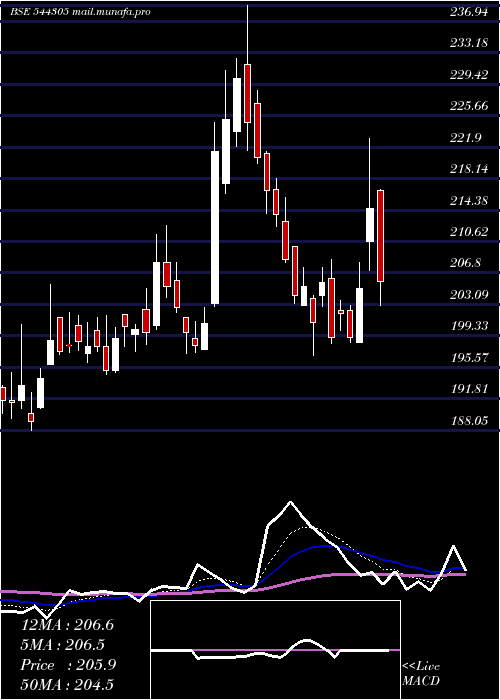Click the 214.38 price axis label

(x=468, y=201)
